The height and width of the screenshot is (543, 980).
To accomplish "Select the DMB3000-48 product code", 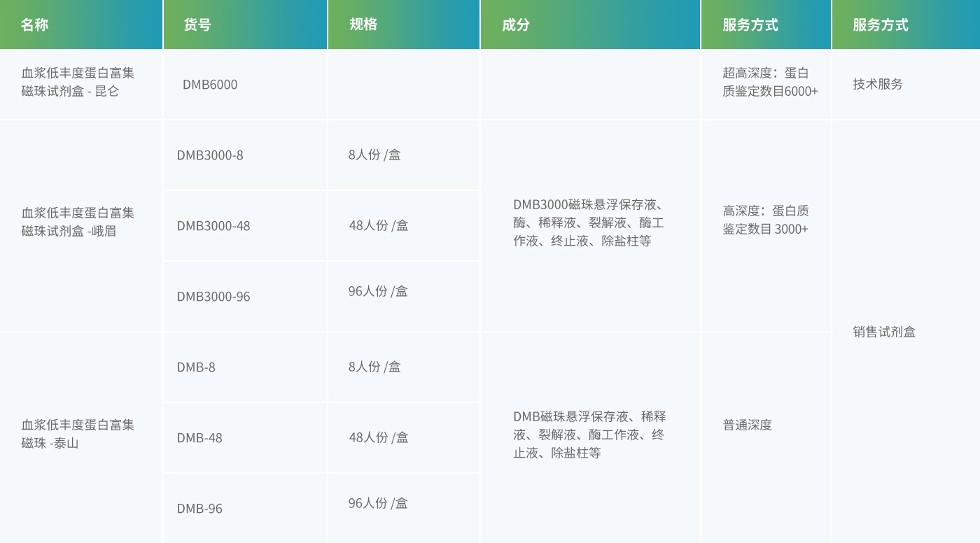I will click(213, 226).
